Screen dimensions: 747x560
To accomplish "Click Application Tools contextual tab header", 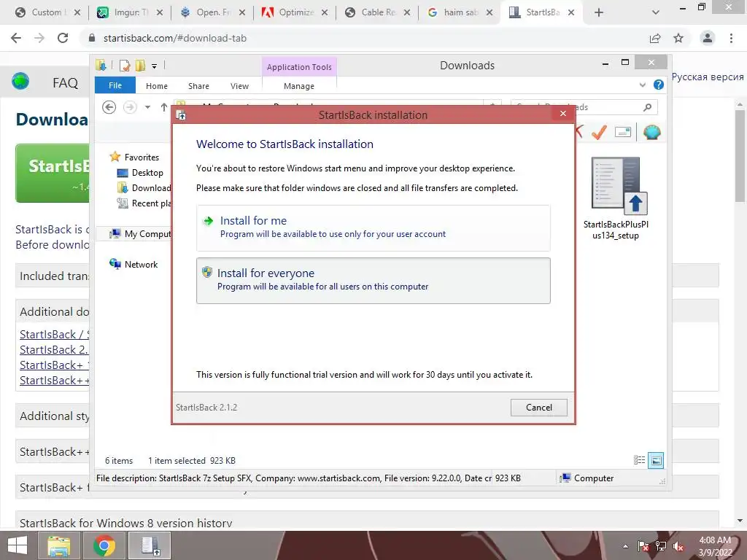I will point(299,67).
